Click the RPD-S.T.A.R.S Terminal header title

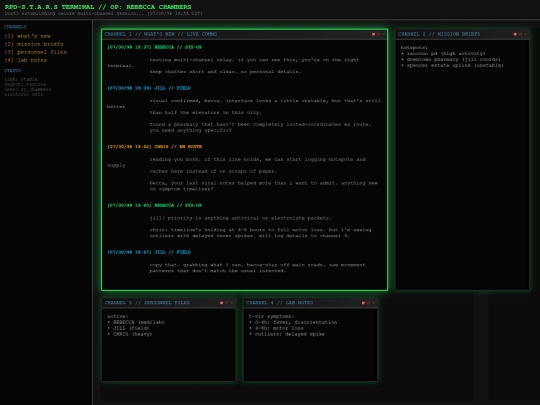point(98,7)
